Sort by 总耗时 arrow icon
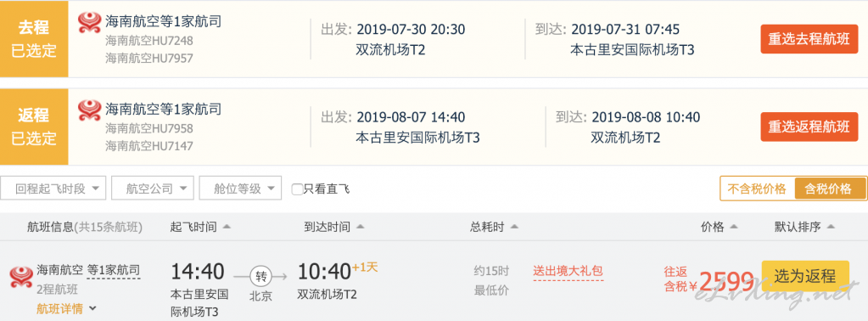 tap(514, 227)
